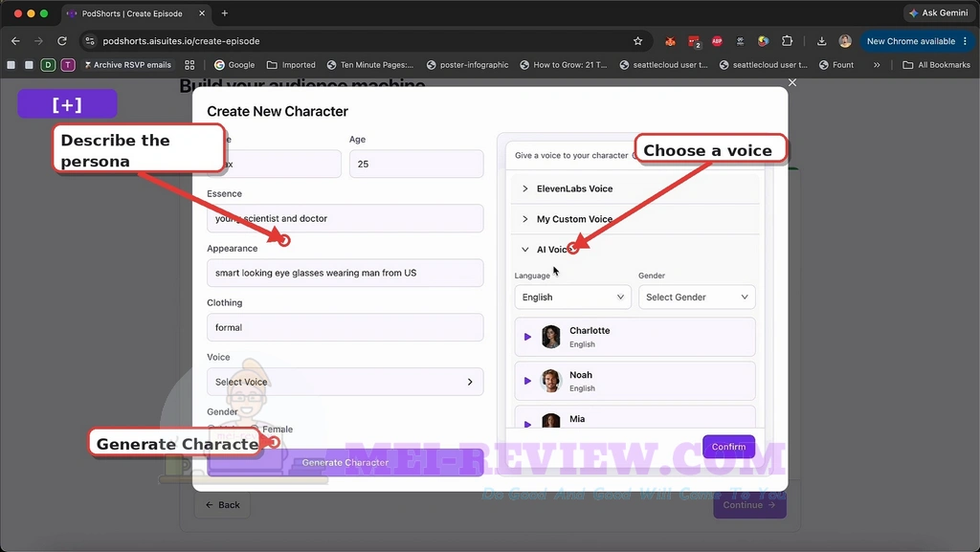Click the purple [+] sidebar button
Image resolution: width=980 pixels, height=552 pixels.
(67, 103)
